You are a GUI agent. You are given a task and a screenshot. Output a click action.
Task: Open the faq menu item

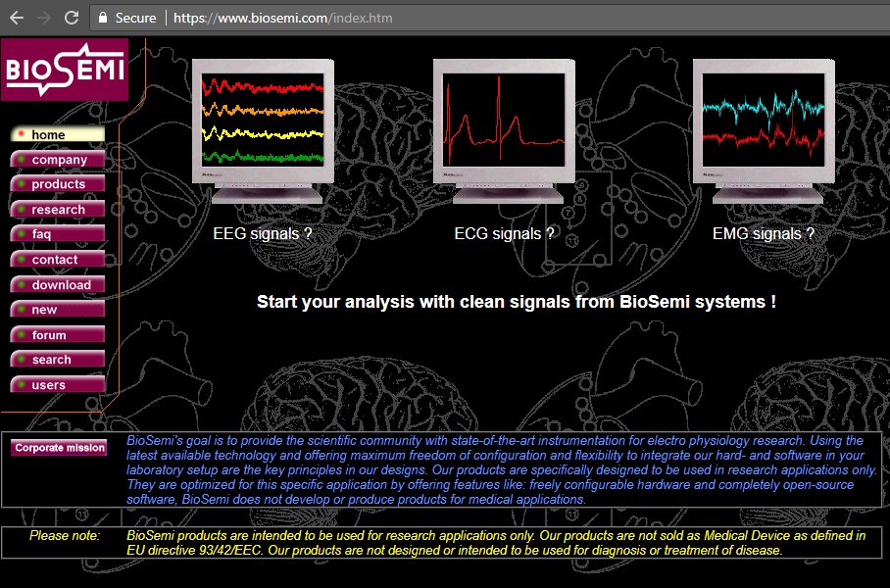coord(57,234)
